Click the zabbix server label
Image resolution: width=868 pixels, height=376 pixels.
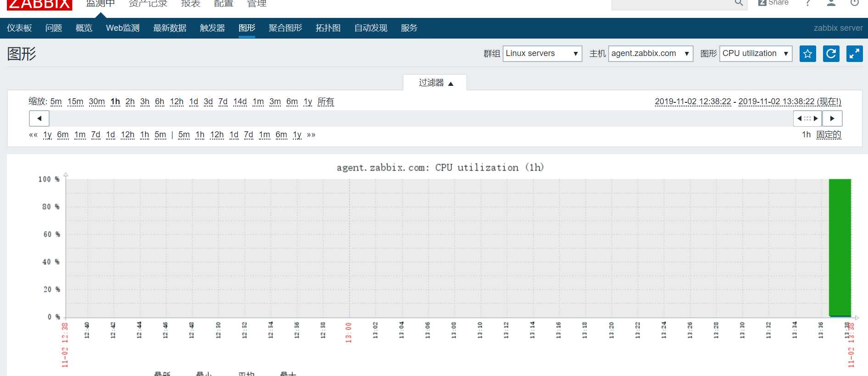coord(838,28)
